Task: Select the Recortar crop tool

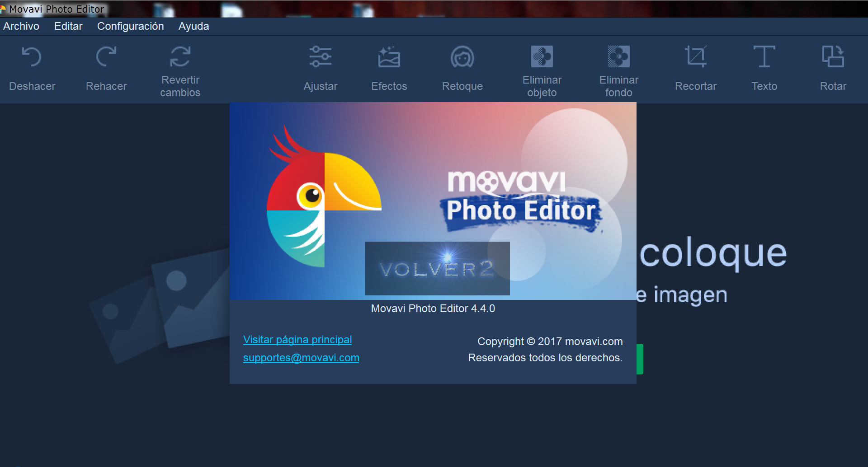Action: click(696, 69)
